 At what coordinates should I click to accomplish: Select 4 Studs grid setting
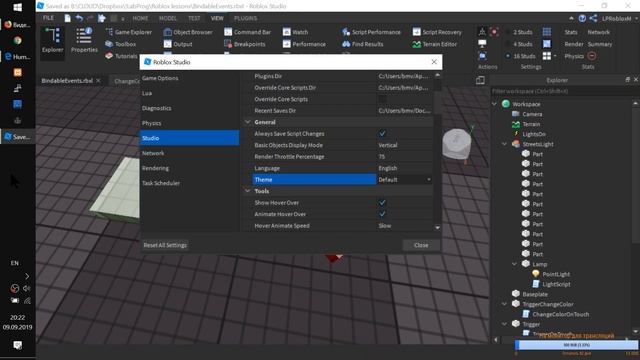[519, 44]
